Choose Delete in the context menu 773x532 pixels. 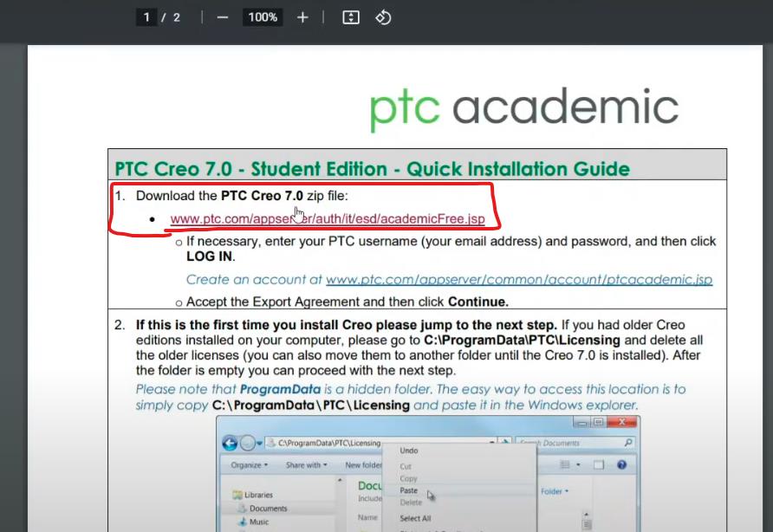click(x=411, y=503)
